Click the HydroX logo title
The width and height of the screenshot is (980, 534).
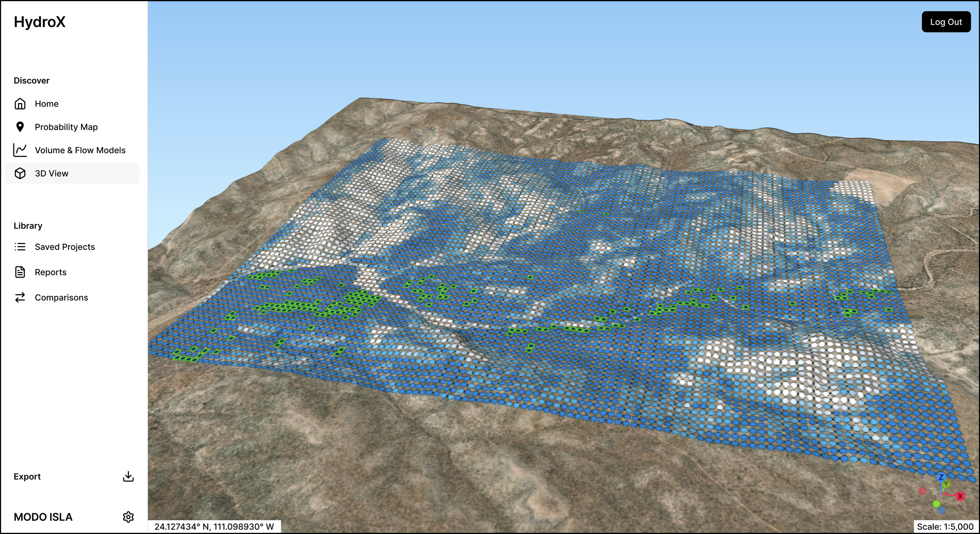[x=40, y=22]
